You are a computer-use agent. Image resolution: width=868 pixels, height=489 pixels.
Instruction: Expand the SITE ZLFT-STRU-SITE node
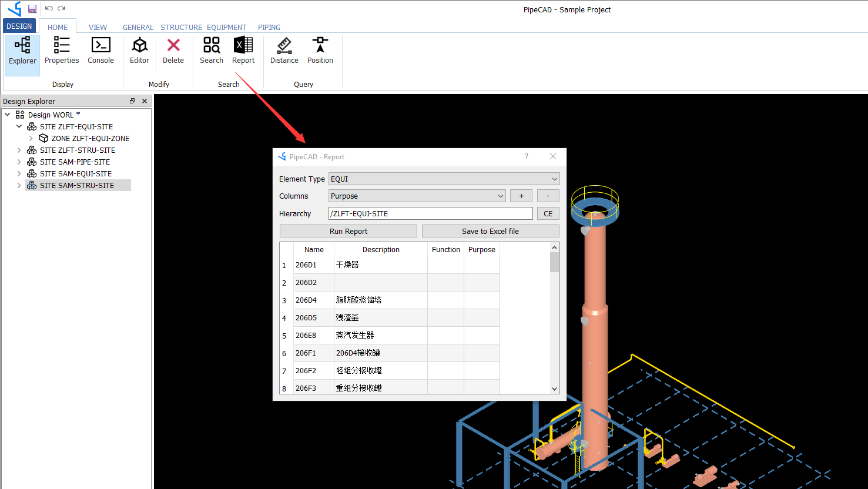[x=19, y=150]
